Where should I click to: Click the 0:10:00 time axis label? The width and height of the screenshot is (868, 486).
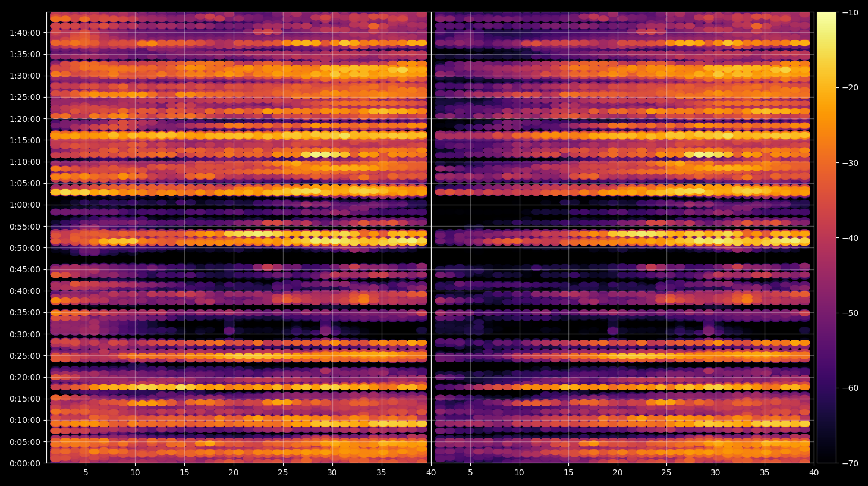pyautogui.click(x=25, y=420)
